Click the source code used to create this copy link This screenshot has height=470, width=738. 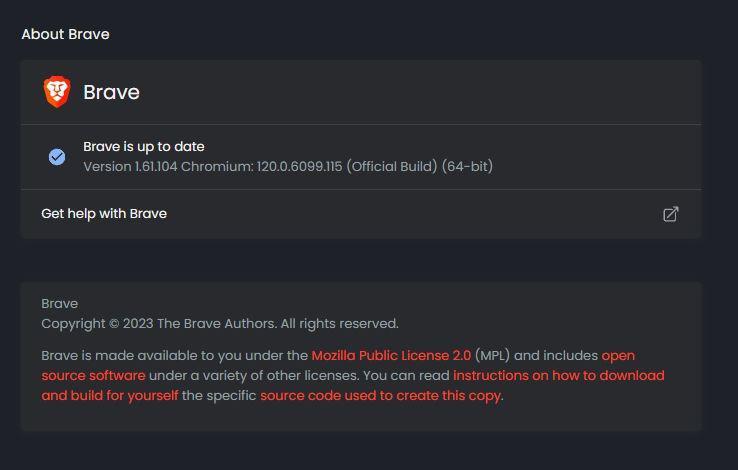(x=380, y=396)
